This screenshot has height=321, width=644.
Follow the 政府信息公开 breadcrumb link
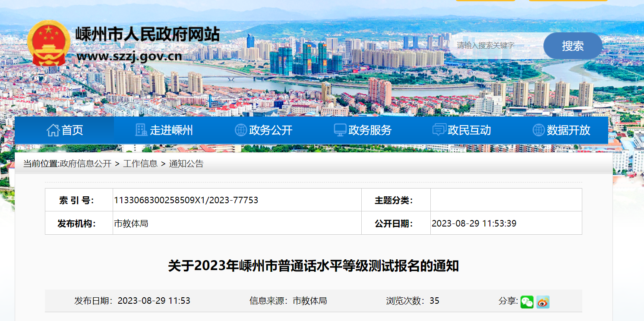coord(85,164)
